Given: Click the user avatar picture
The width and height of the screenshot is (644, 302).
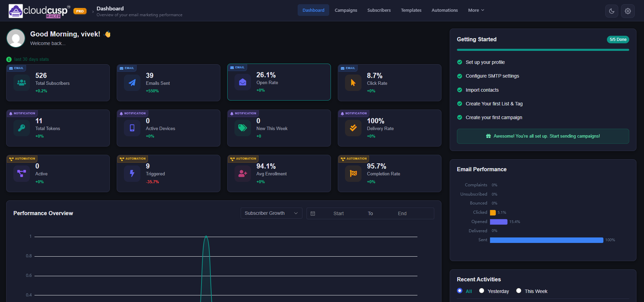Looking at the screenshot, I should click(16, 38).
